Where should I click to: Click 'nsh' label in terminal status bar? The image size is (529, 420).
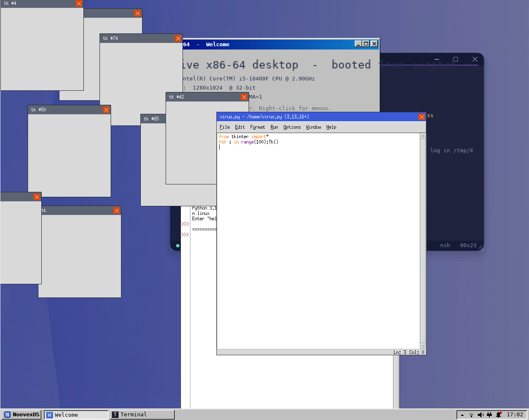point(445,245)
